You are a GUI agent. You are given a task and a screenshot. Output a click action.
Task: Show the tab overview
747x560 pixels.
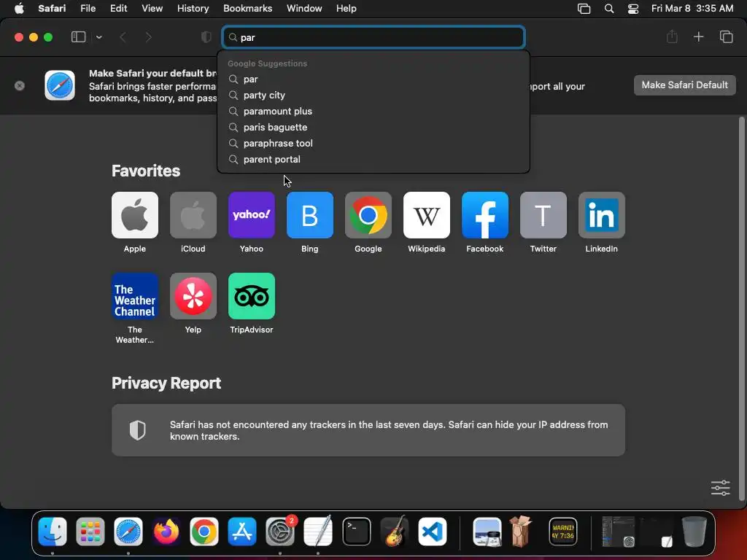pyautogui.click(x=726, y=36)
